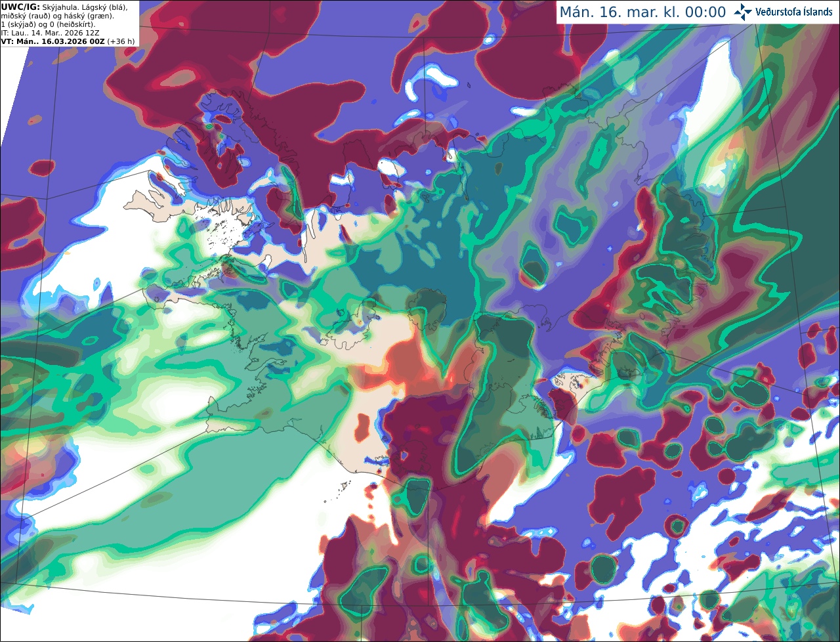
Task: Click the '(+36 h)' forecast offset text
Action: click(121, 41)
